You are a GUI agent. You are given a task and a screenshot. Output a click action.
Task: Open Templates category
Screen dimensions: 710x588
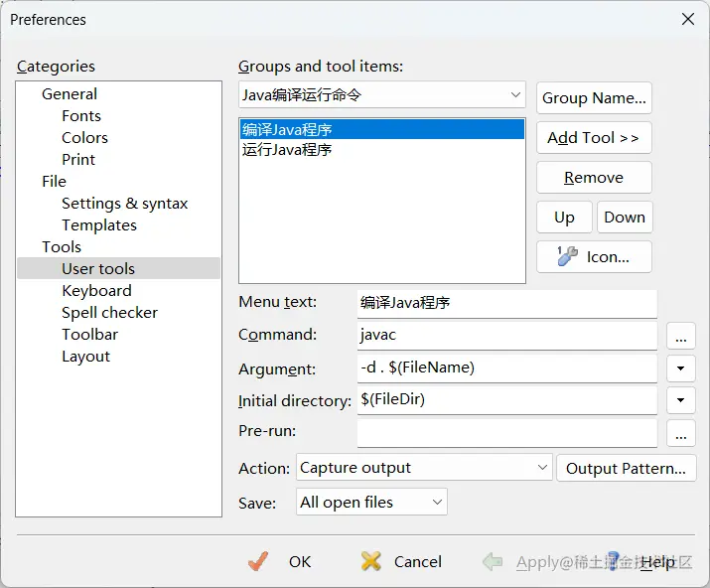click(x=99, y=225)
